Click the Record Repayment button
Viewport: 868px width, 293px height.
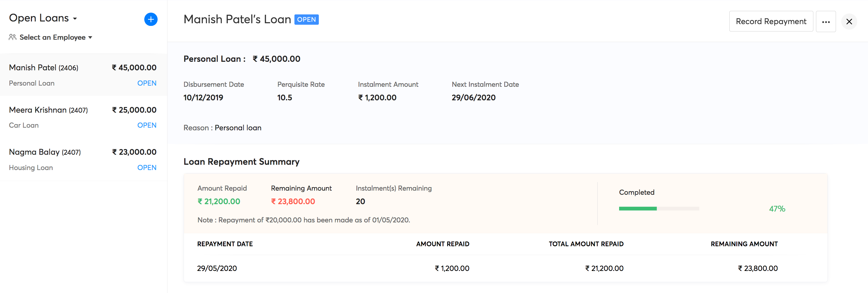(x=771, y=21)
